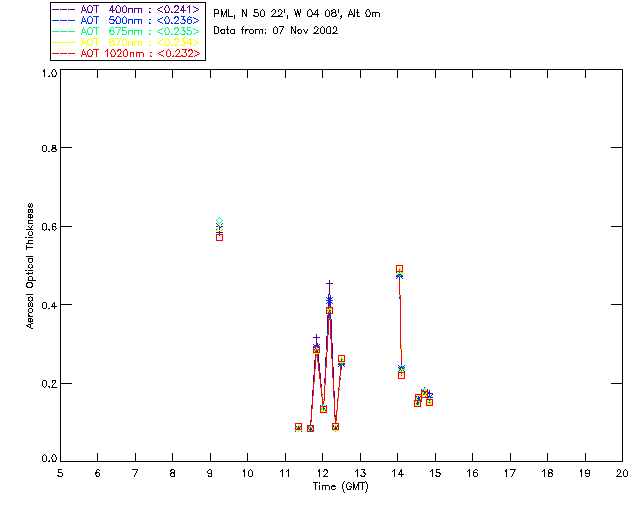
Task: Click the 20 on the time axis
Action: pyautogui.click(x=622, y=473)
